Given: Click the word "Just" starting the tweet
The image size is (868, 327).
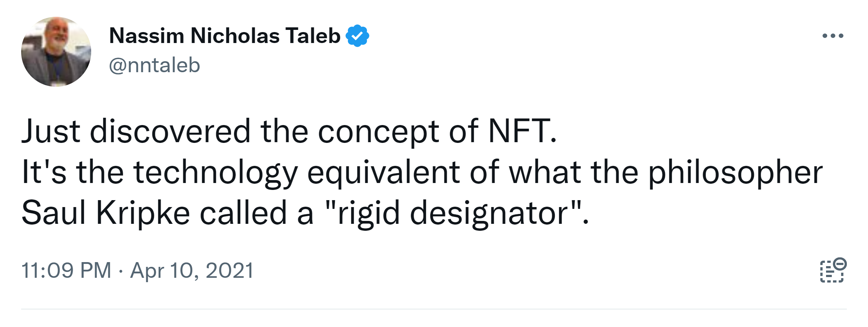Looking at the screenshot, I should click(51, 131).
